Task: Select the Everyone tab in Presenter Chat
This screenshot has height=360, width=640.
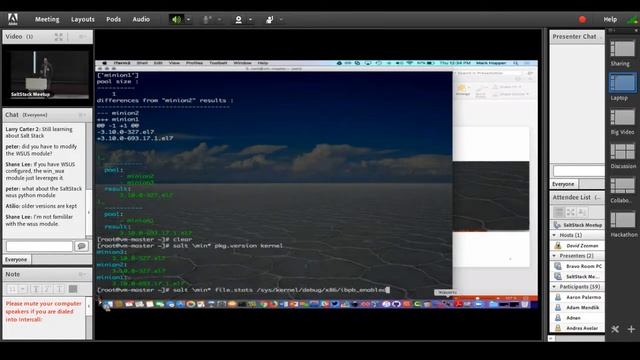Action: point(563,184)
